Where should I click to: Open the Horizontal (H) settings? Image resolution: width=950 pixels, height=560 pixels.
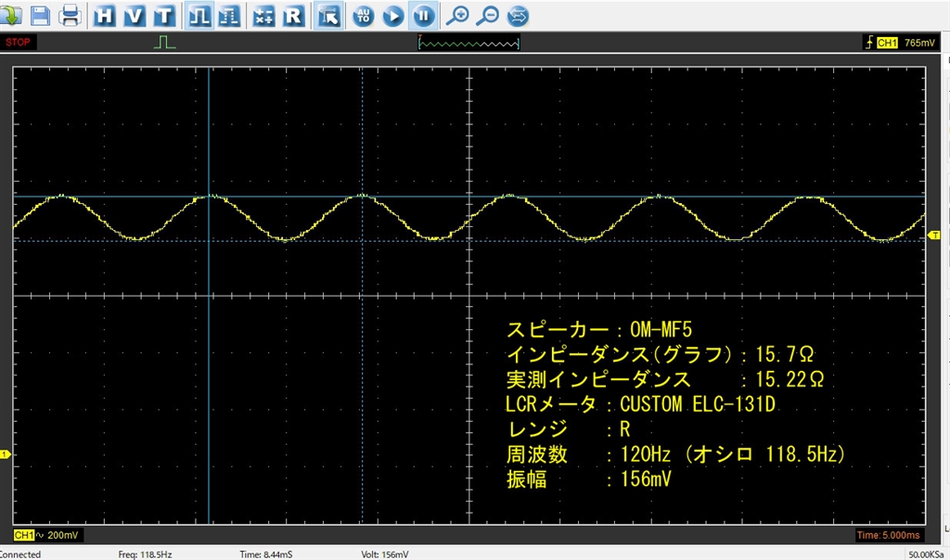tap(104, 16)
